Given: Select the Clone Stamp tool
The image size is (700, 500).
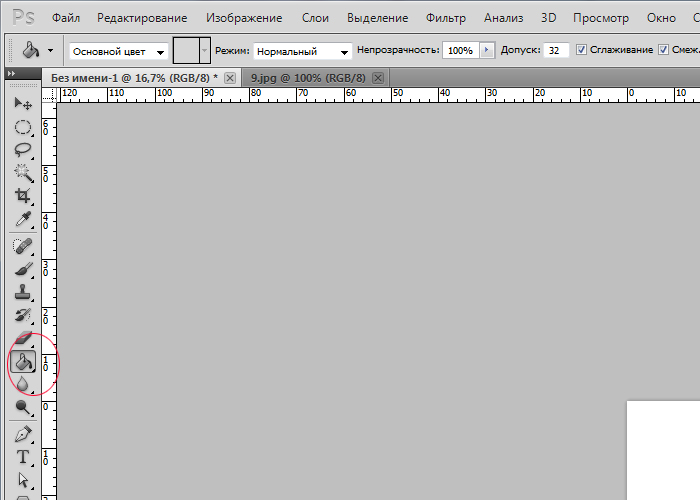Looking at the screenshot, I should pyautogui.click(x=23, y=292).
